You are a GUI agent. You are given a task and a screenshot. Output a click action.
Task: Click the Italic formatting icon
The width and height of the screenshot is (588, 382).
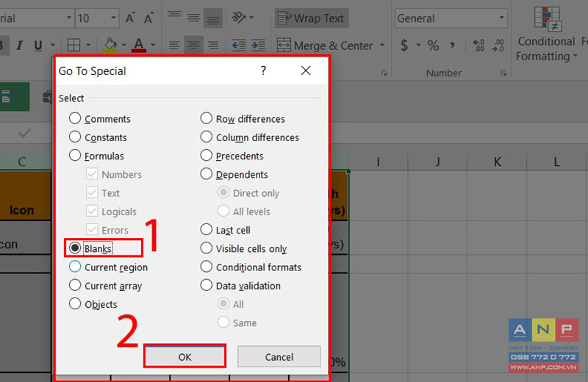[x=19, y=46]
